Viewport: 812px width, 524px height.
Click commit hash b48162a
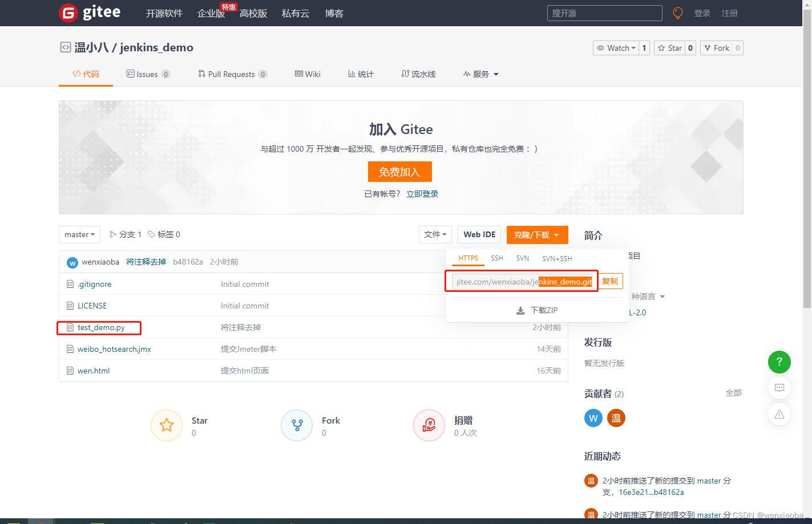[x=188, y=262]
